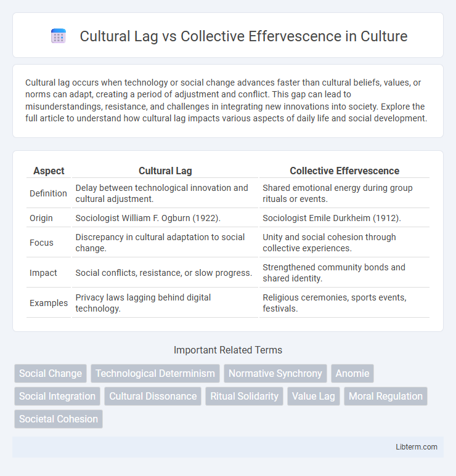Click the Impact row label
The width and height of the screenshot is (456, 476).
(x=49, y=273)
